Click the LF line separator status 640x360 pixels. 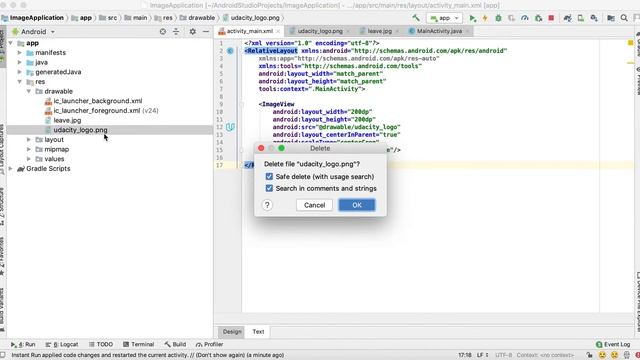point(482,355)
